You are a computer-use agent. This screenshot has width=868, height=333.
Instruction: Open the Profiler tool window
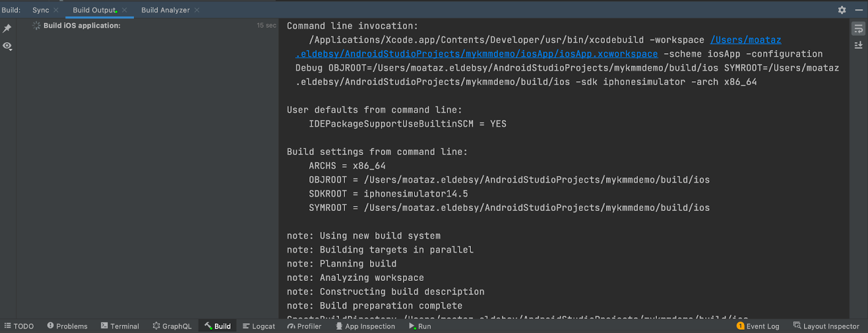[x=305, y=326]
